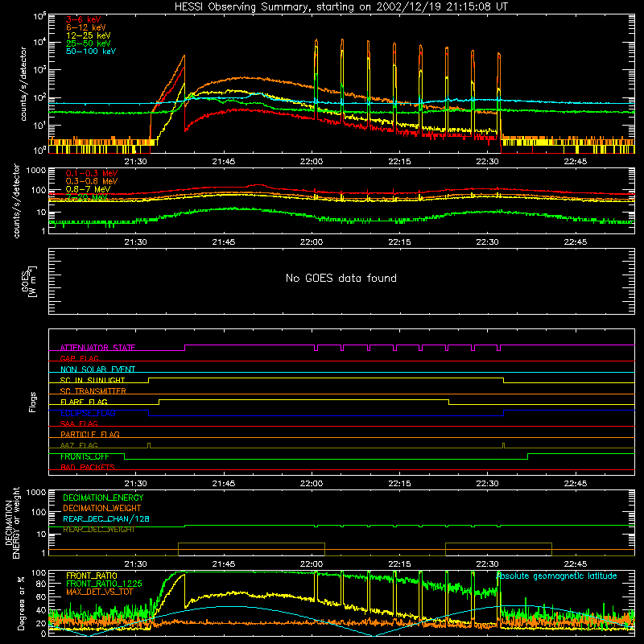This screenshot has height=644, width=644.
Task: Click the vertical Flags axis label
Action: click(32, 402)
